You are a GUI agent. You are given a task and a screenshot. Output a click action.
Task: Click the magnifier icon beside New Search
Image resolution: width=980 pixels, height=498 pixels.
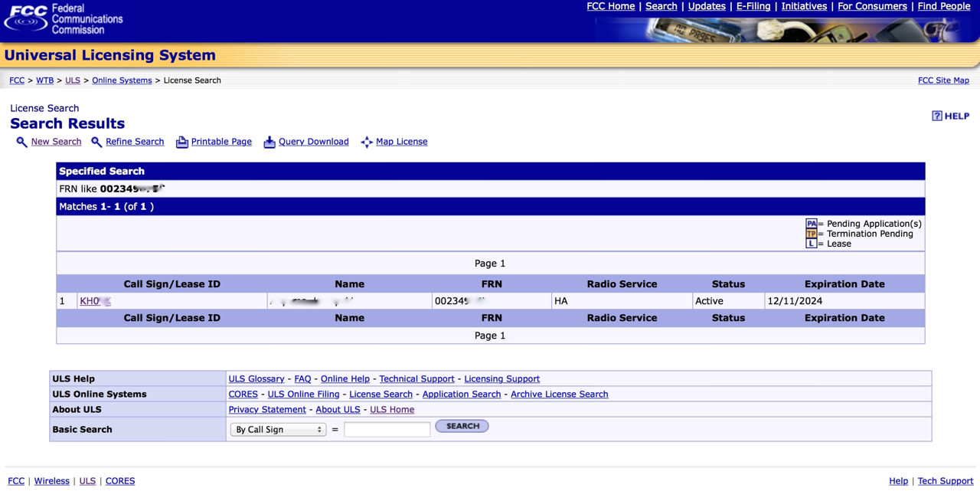[21, 143]
